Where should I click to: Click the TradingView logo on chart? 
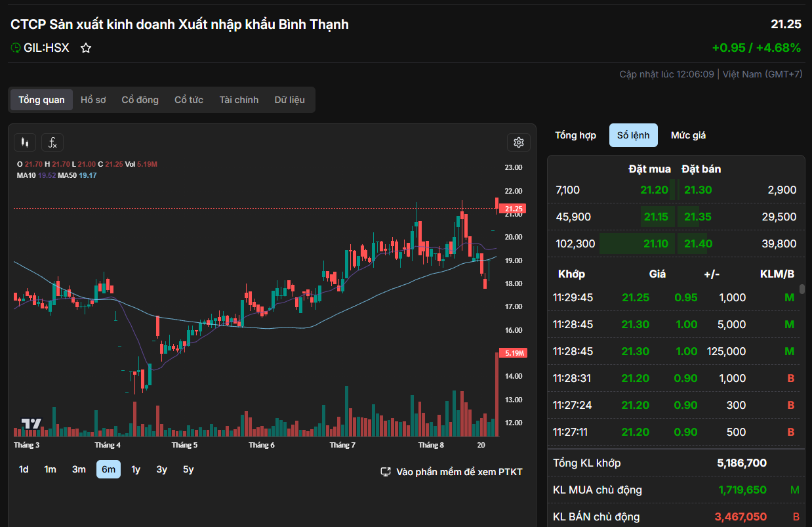coord(31,424)
